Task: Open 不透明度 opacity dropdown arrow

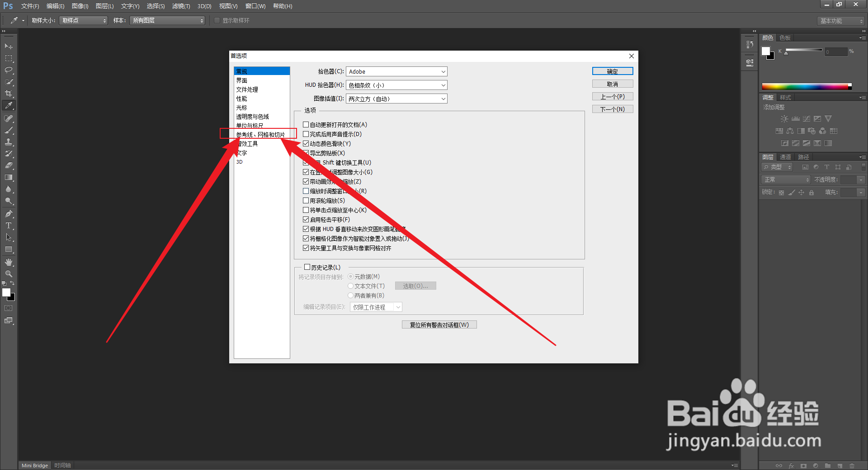Action: 861,180
